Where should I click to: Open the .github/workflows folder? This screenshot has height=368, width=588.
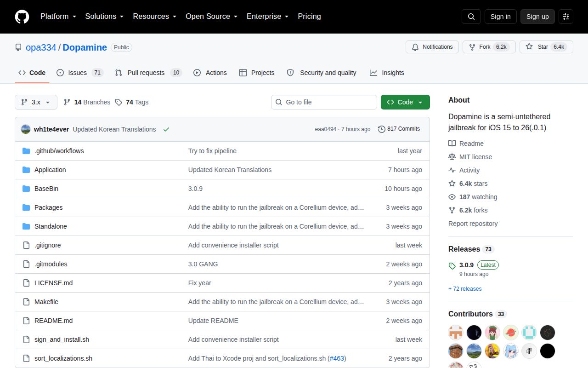(59, 151)
